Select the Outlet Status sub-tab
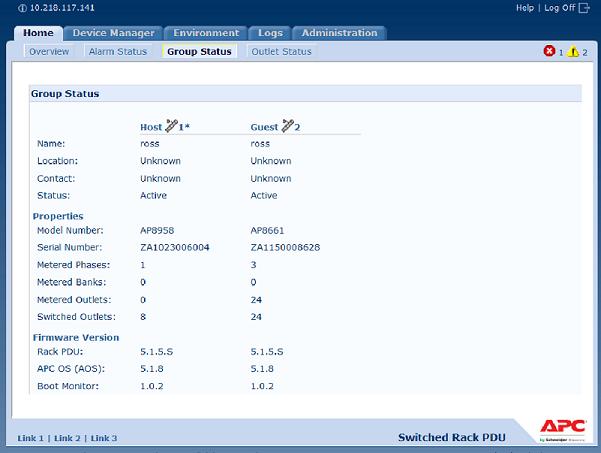Viewport: 601px width, 453px height. [x=281, y=51]
